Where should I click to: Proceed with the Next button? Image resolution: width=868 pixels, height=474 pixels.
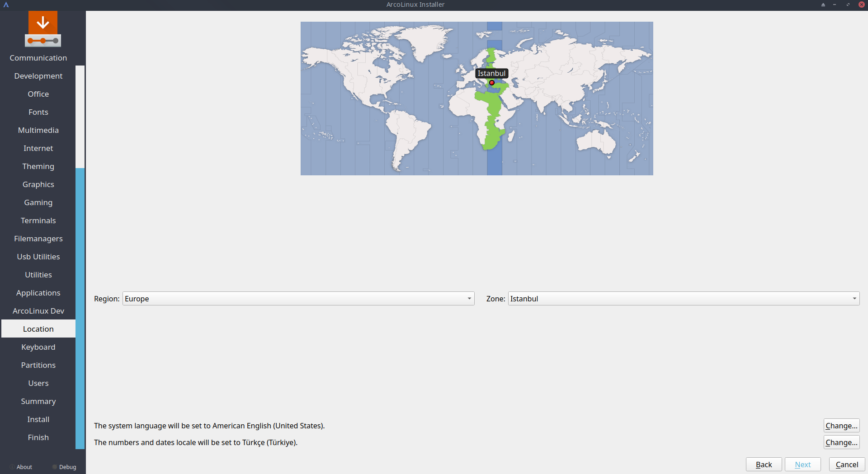coord(802,465)
